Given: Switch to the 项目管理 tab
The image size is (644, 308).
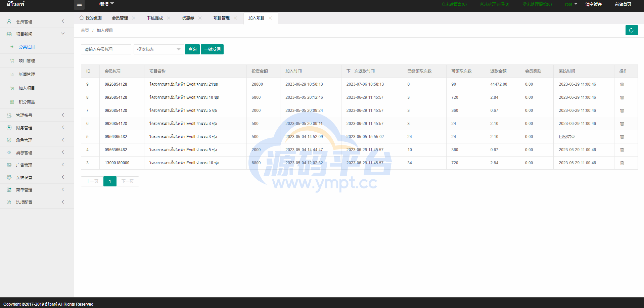Looking at the screenshot, I should point(222,18).
